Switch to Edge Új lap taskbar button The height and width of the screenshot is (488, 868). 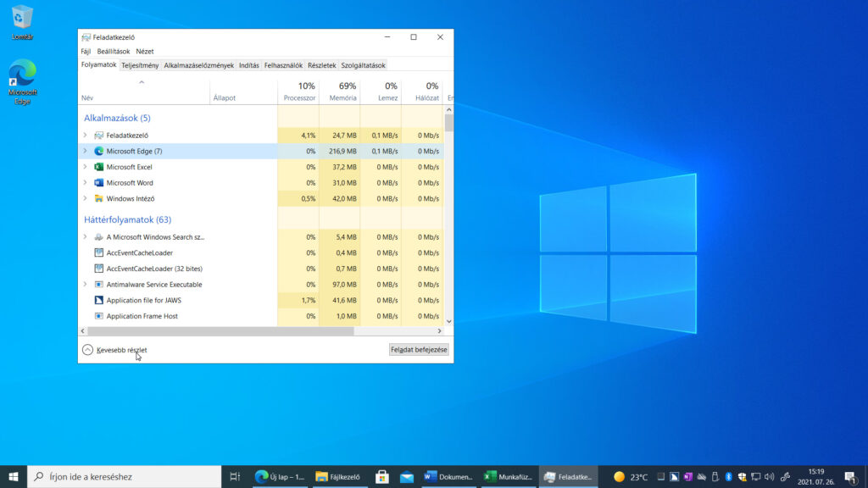pyautogui.click(x=280, y=476)
